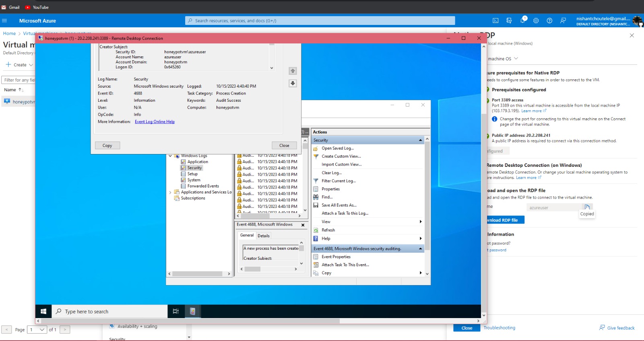Click the Copy button in event dialog
This screenshot has width=644, height=341.
pyautogui.click(x=107, y=146)
